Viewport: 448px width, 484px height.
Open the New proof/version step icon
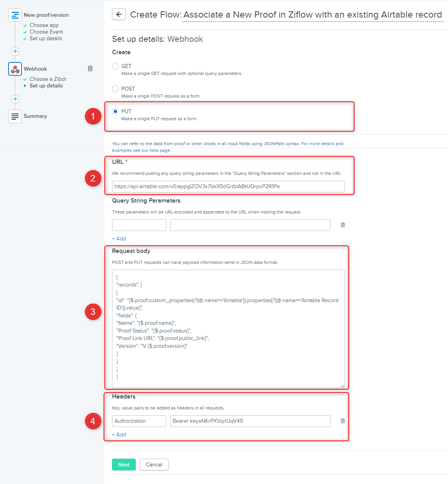coord(15,15)
